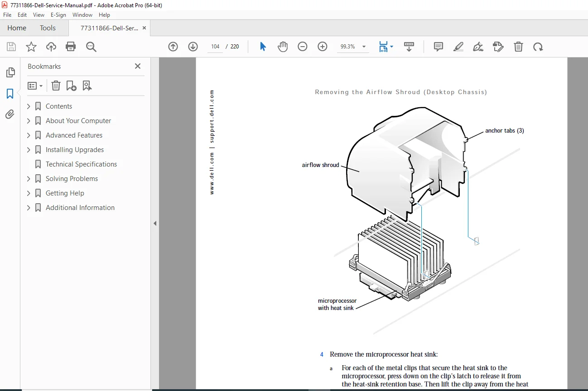Expand the Installing Upgrades bookmark

pos(29,150)
